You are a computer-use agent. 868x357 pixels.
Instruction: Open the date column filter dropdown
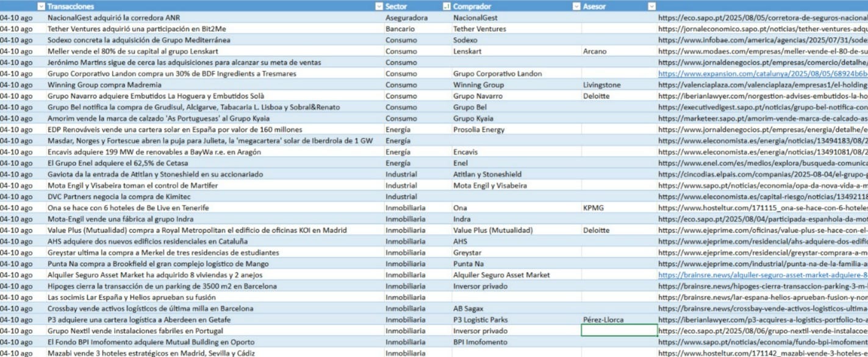click(41, 6)
